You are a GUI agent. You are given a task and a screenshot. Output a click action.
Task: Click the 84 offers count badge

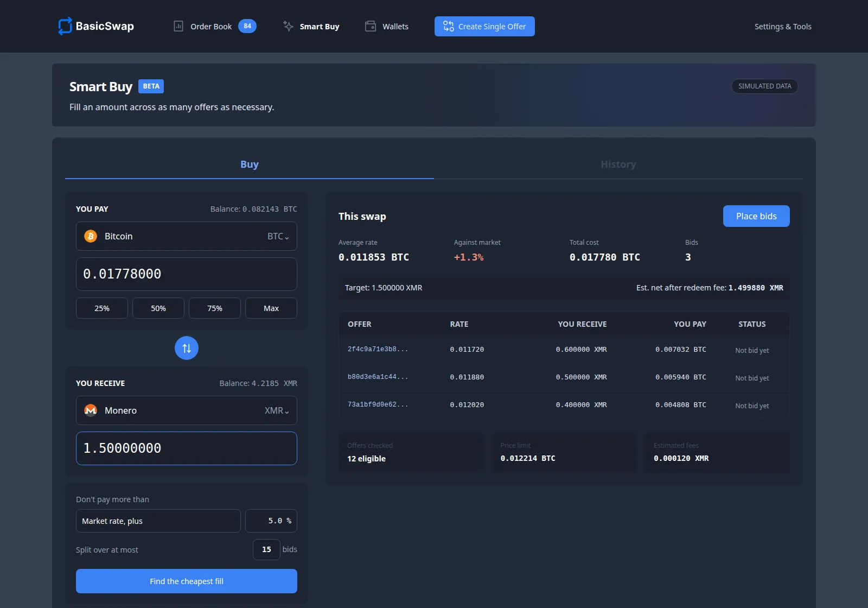pos(247,26)
